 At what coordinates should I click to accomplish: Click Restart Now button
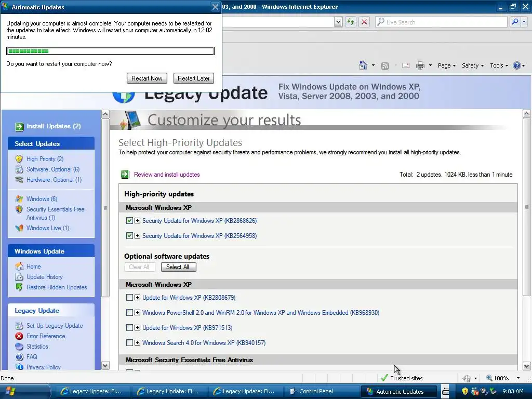[x=147, y=78]
